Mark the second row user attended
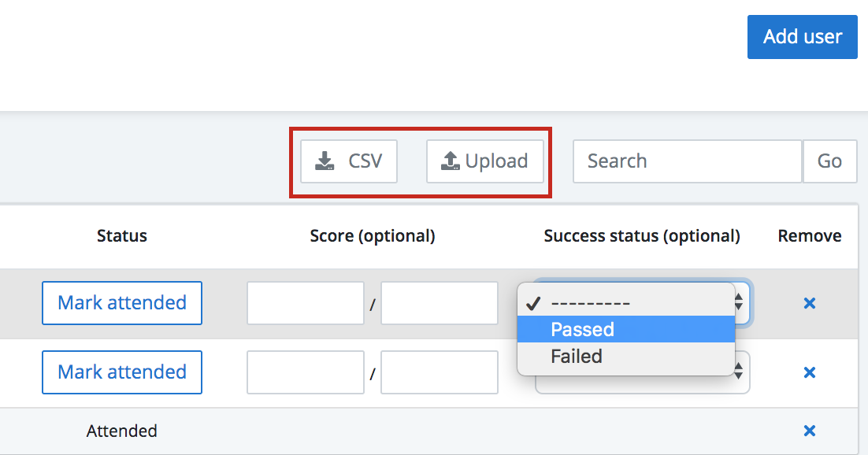Viewport: 868px width, 455px height. (122, 372)
